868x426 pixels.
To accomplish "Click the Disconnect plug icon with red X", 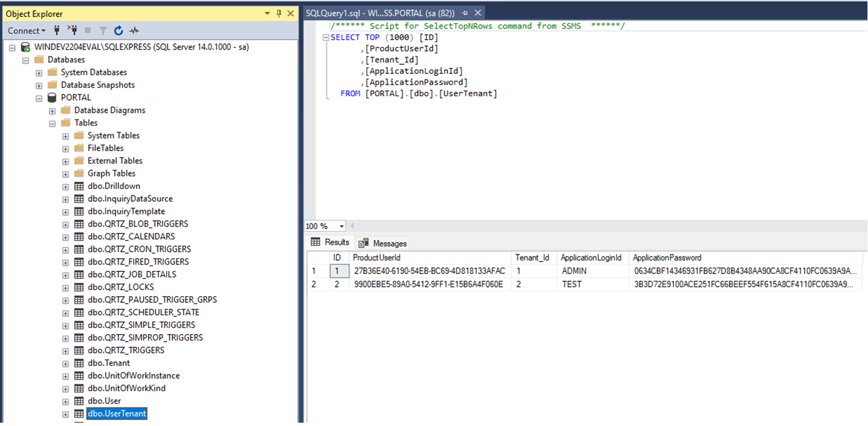I will 72,30.
